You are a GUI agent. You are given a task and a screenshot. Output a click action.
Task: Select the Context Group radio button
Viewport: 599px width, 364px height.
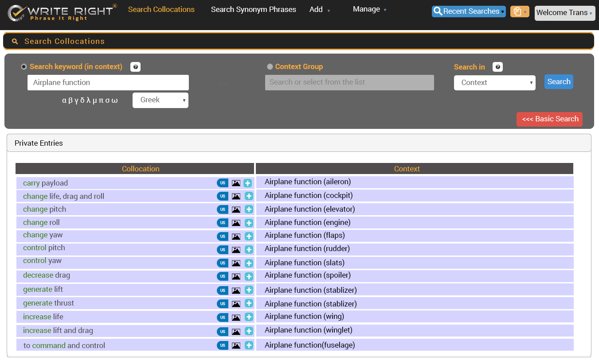270,67
